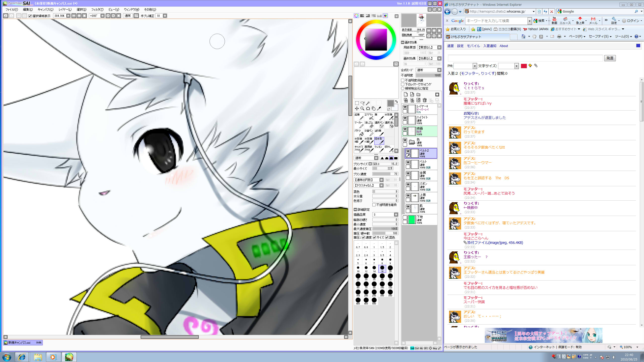Create a new layer folder

click(418, 95)
